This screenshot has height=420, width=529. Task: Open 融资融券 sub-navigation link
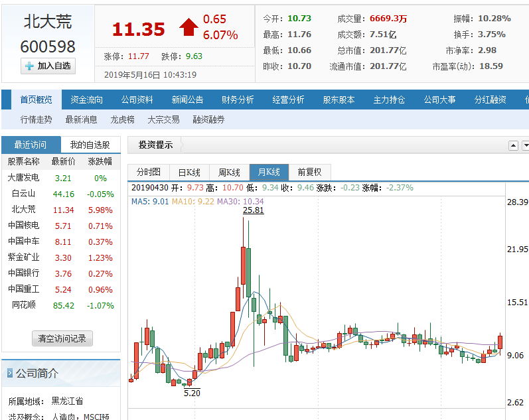(x=208, y=119)
